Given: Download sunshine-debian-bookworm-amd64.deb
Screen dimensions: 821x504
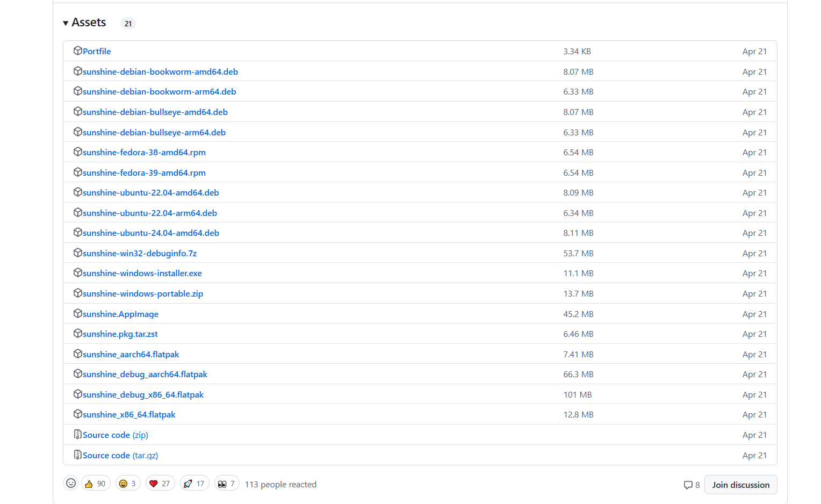Looking at the screenshot, I should pyautogui.click(x=160, y=71).
